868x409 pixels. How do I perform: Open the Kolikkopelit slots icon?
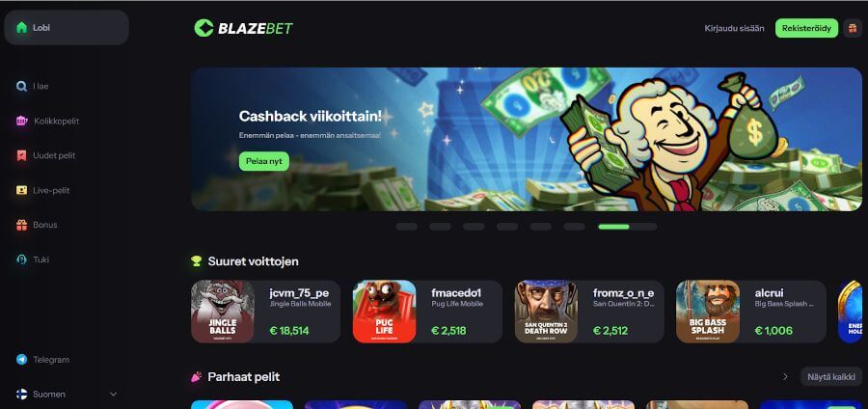click(21, 121)
